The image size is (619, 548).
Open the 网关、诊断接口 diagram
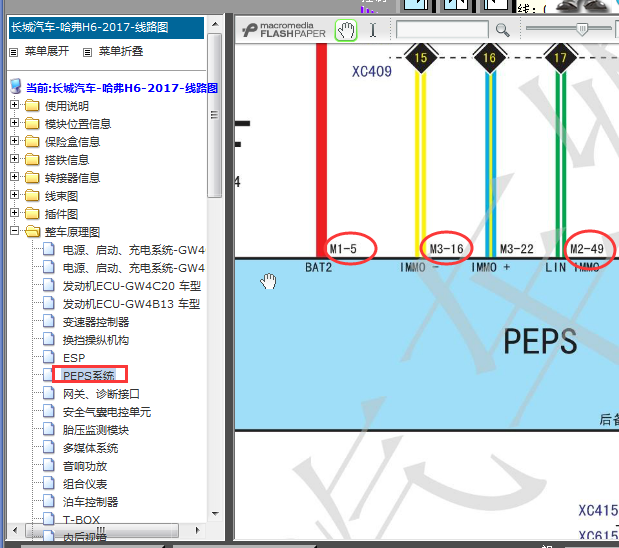pyautogui.click(x=101, y=394)
